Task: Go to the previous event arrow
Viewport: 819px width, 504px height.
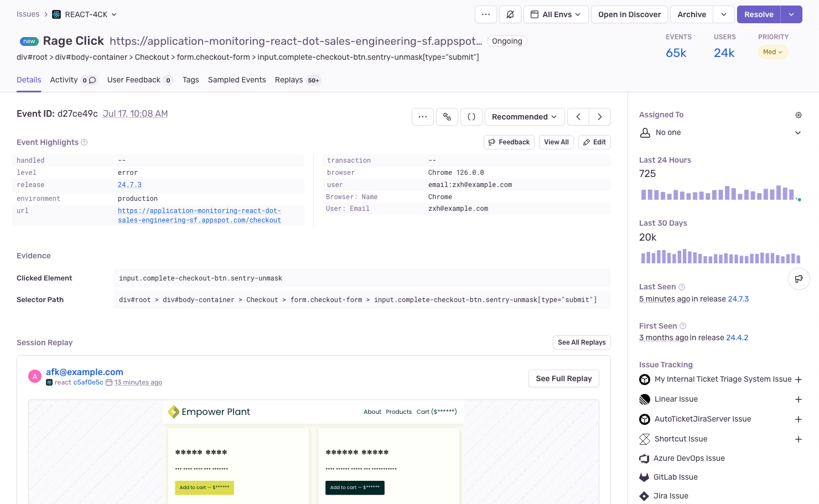Action: tap(578, 117)
